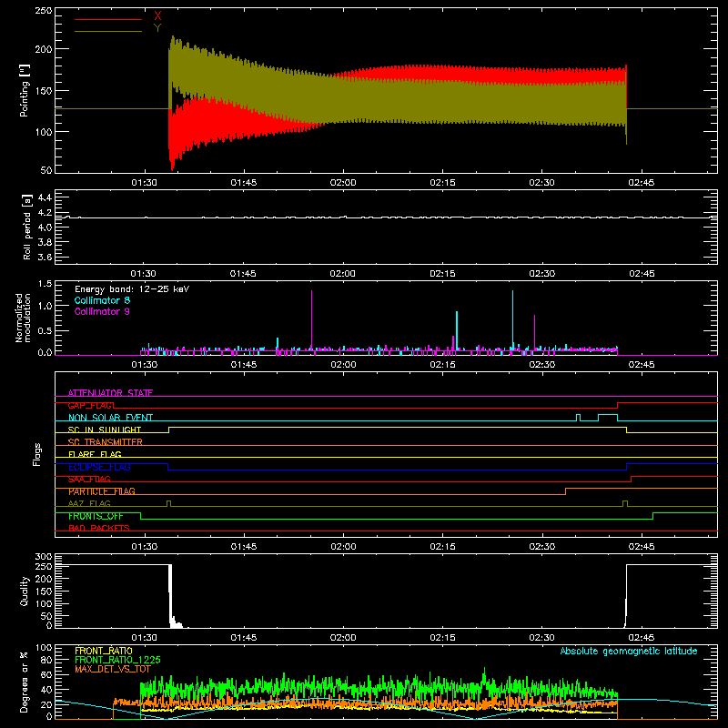Click the blue ECLIPSE_FLAG label
Image resolution: width=728 pixels, height=728 pixels.
(x=99, y=467)
